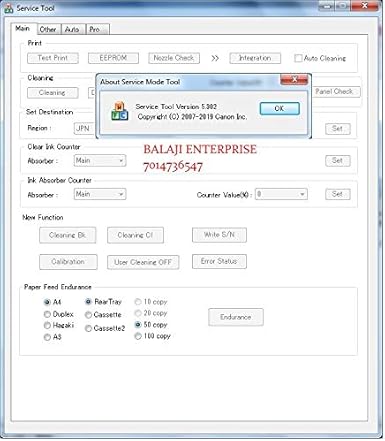Select the A4 paper radio button

(x=47, y=302)
